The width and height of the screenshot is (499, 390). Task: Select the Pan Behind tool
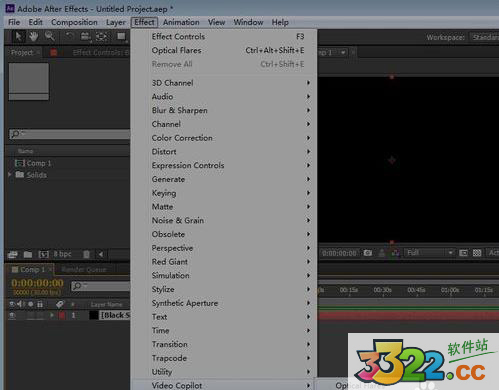102,36
